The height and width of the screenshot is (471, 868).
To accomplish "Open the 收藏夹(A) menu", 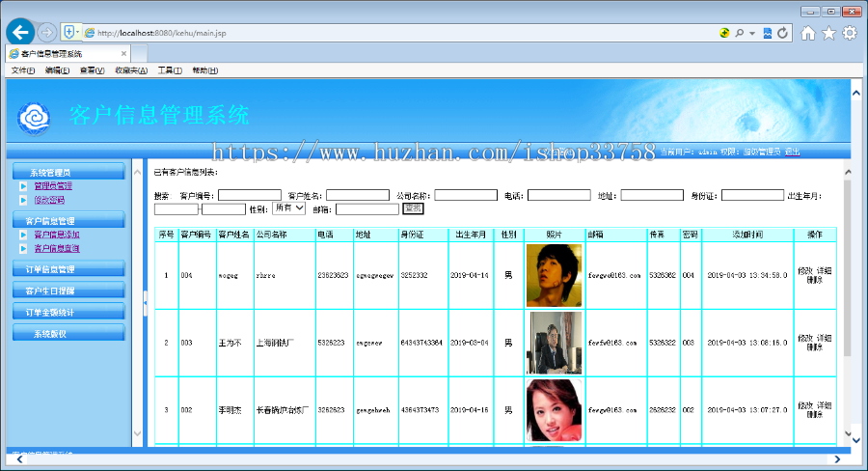I will (x=131, y=70).
